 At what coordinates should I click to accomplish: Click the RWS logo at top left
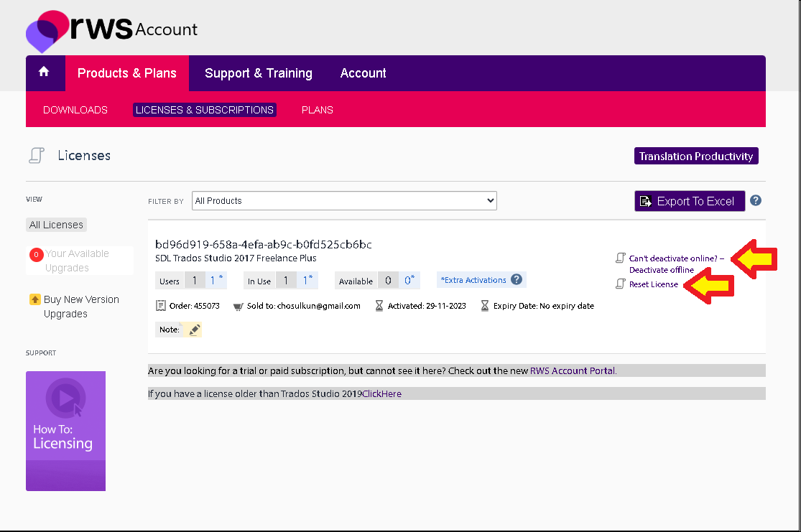[93, 29]
